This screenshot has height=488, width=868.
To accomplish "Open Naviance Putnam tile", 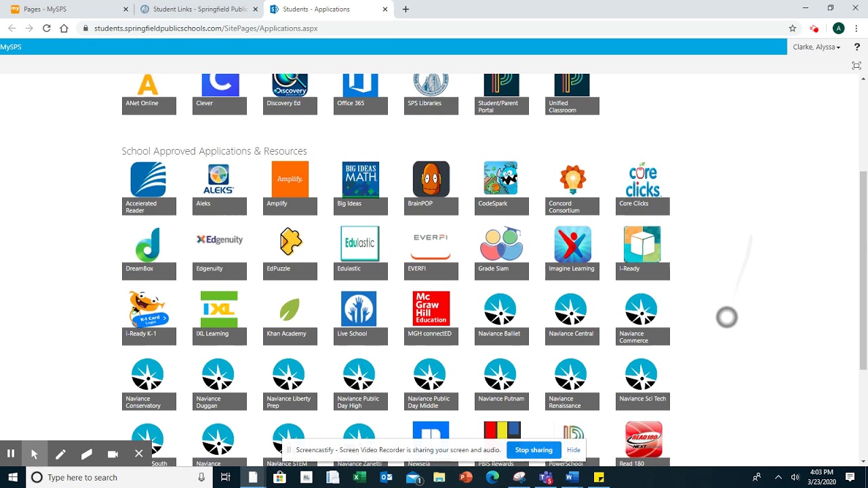I will coord(501,384).
